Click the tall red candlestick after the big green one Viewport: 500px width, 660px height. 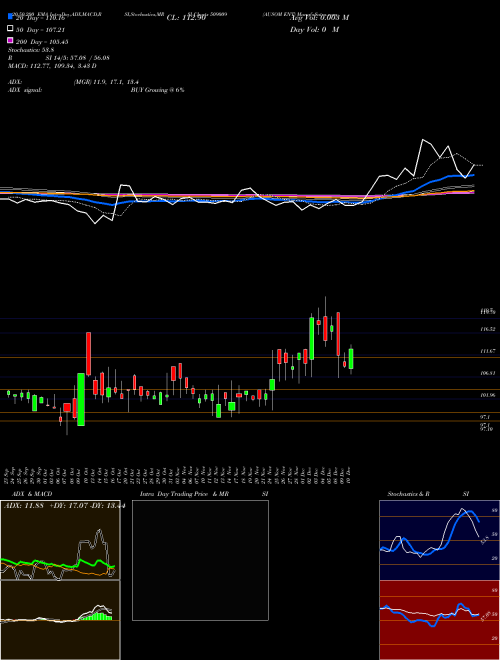point(88,354)
